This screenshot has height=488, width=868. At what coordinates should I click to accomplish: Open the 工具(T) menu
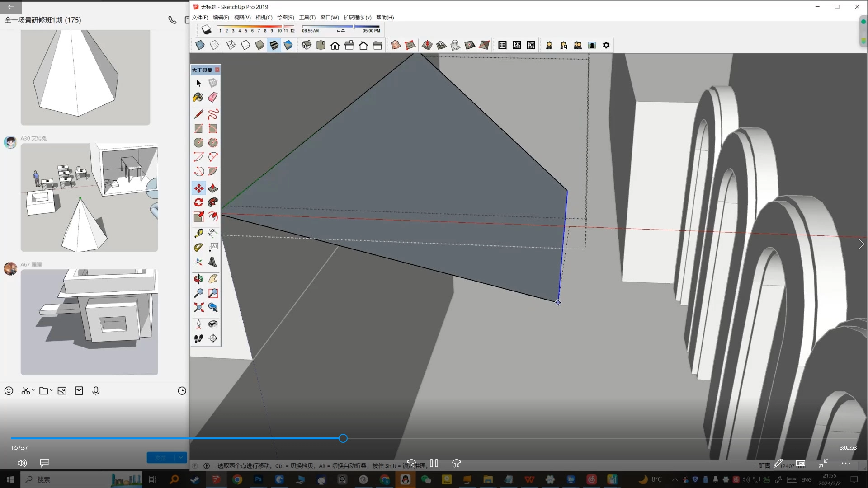(307, 18)
